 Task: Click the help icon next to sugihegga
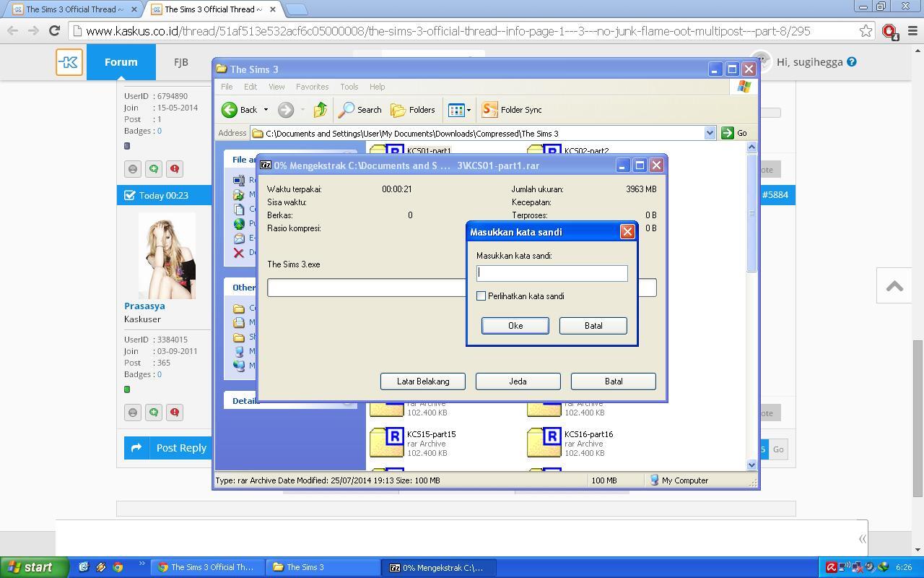tap(852, 62)
